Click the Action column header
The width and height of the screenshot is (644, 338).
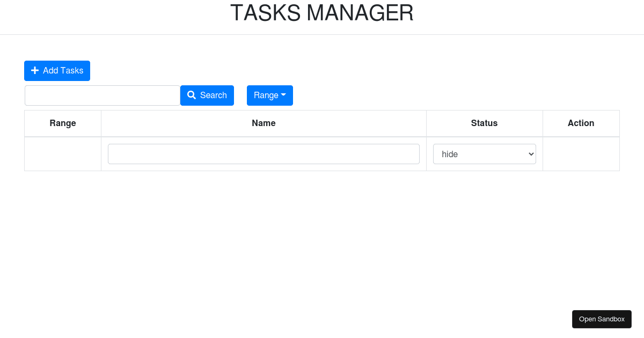tap(581, 123)
